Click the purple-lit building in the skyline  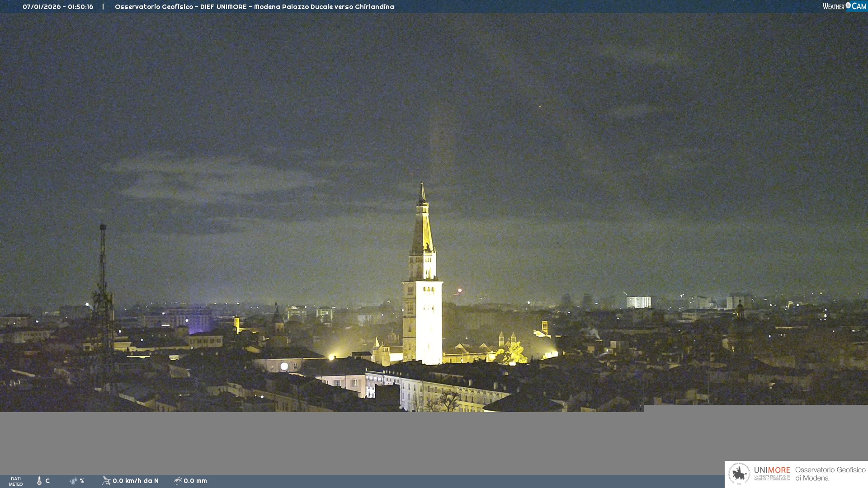199,321
